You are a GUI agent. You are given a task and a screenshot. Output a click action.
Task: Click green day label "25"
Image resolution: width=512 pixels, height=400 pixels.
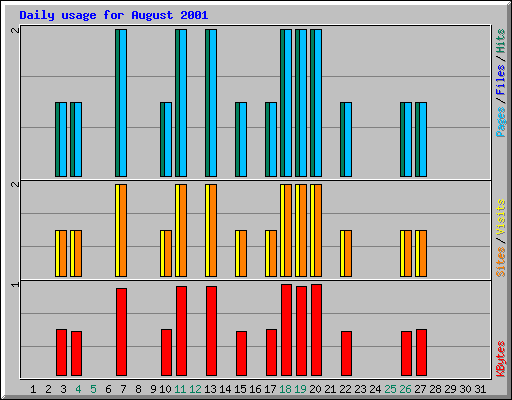coord(390,389)
